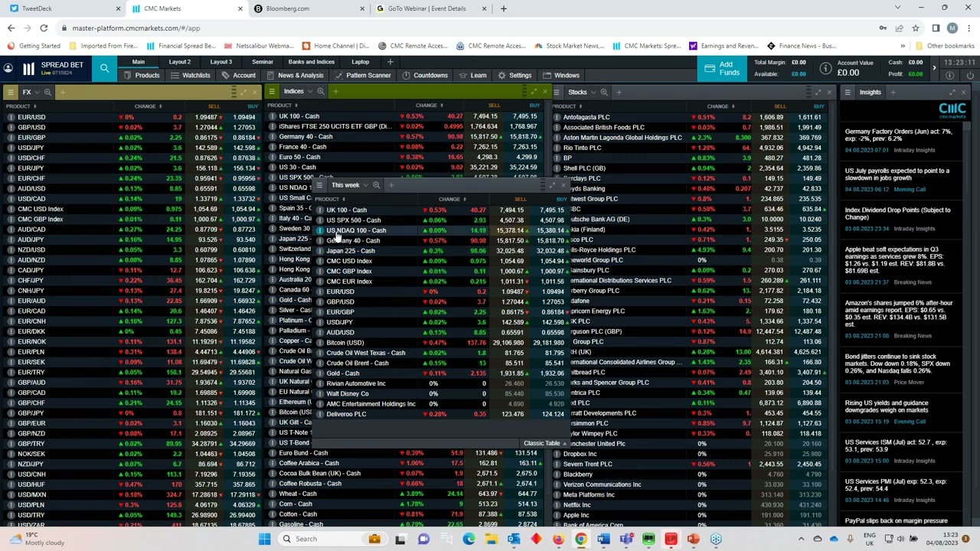Open the Windows menu
The width and height of the screenshot is (980, 551).
(560, 75)
